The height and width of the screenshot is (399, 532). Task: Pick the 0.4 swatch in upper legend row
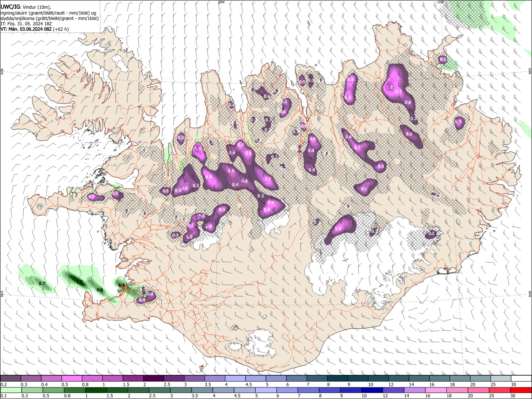(x=51, y=379)
